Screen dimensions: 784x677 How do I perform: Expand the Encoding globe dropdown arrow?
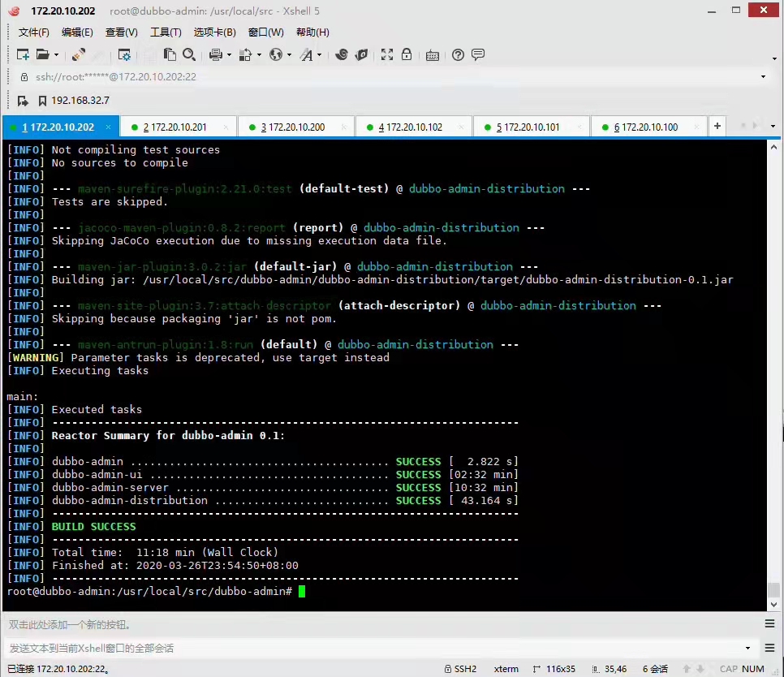[x=289, y=55]
